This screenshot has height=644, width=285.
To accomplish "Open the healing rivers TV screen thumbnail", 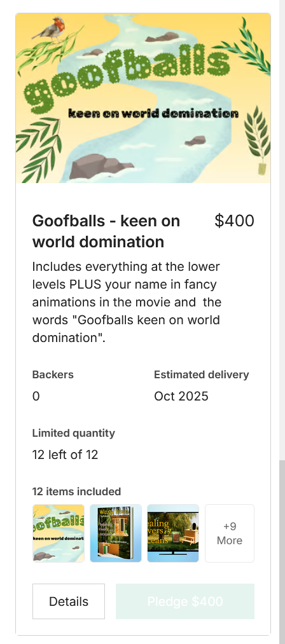I will (173, 533).
